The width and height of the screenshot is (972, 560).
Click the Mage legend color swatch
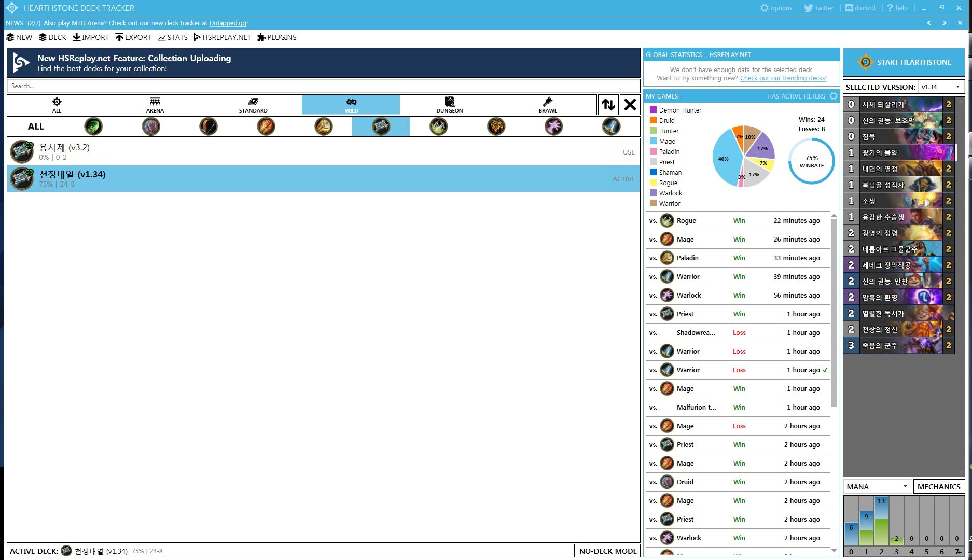pos(654,141)
